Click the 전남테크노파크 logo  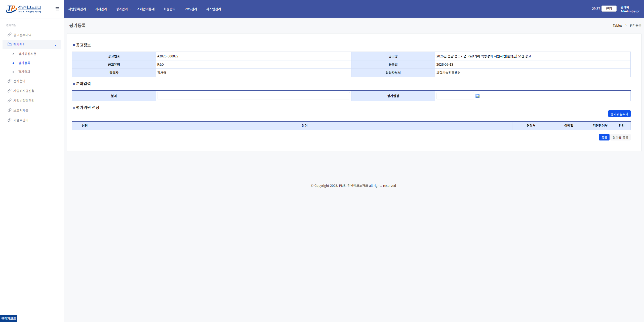[24, 9]
